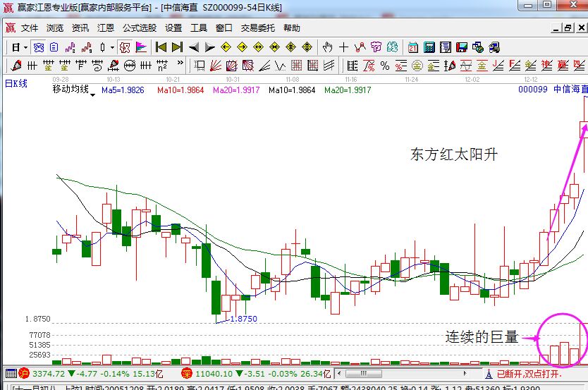Jump to last bar with skip-to-end icon

click(x=177, y=47)
